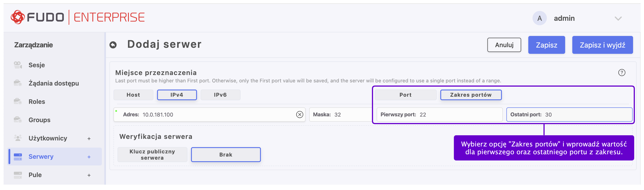Go to Groups in the sidebar

coord(39,120)
